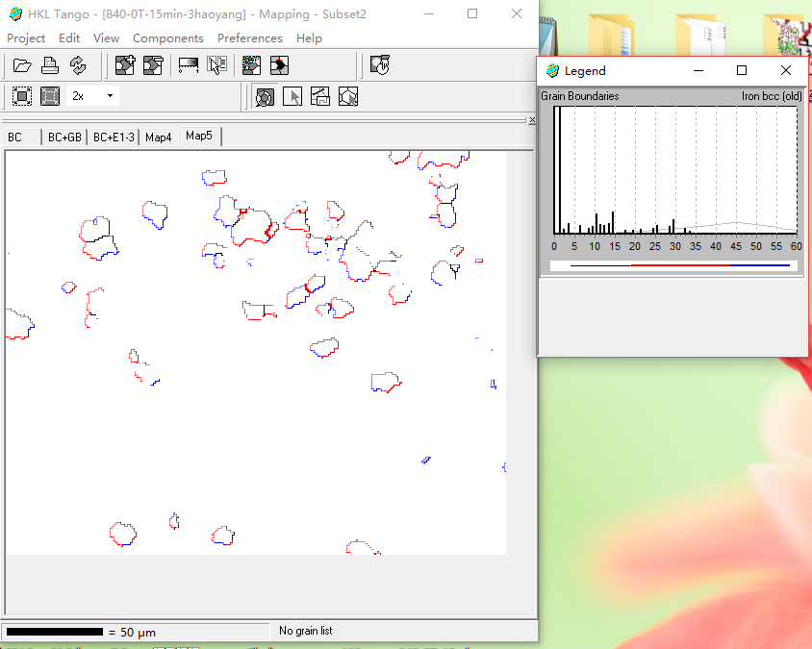This screenshot has width=812, height=649.
Task: Open the Components menu
Action: [x=168, y=38]
